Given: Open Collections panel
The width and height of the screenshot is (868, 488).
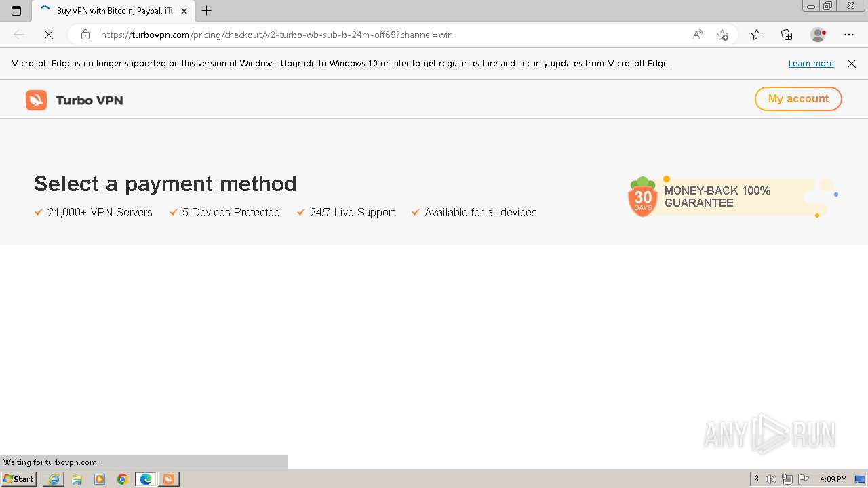Looking at the screenshot, I should pos(787,35).
